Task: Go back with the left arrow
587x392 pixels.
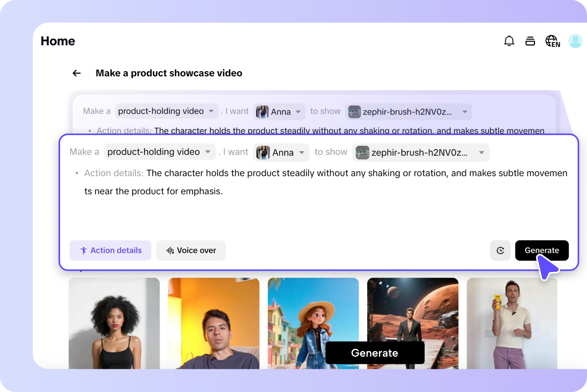Action: click(x=76, y=73)
